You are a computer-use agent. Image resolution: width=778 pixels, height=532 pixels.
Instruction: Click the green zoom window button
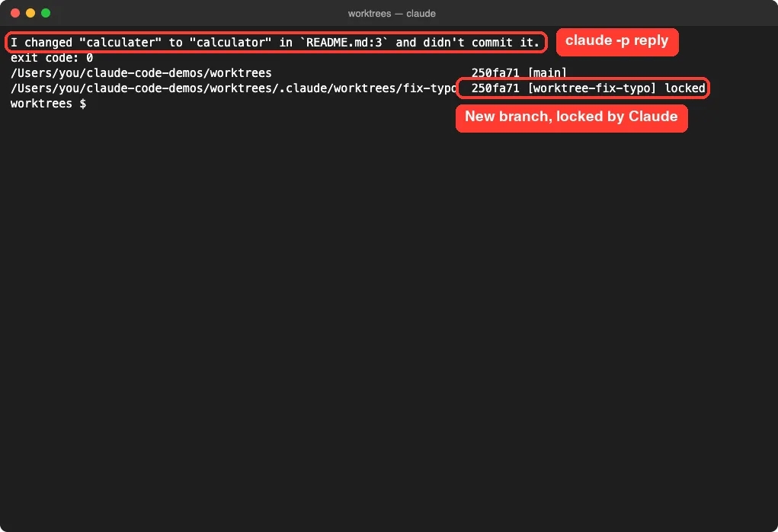46,13
